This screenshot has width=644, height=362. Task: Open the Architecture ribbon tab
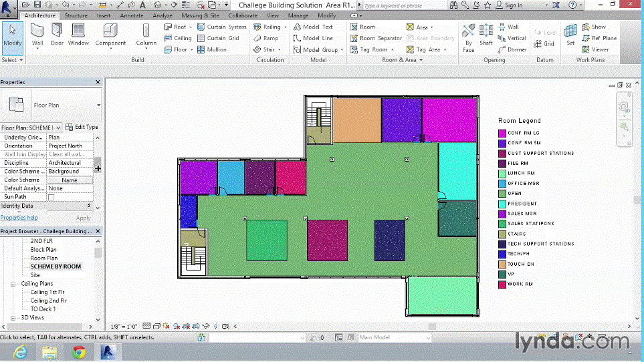pos(39,15)
